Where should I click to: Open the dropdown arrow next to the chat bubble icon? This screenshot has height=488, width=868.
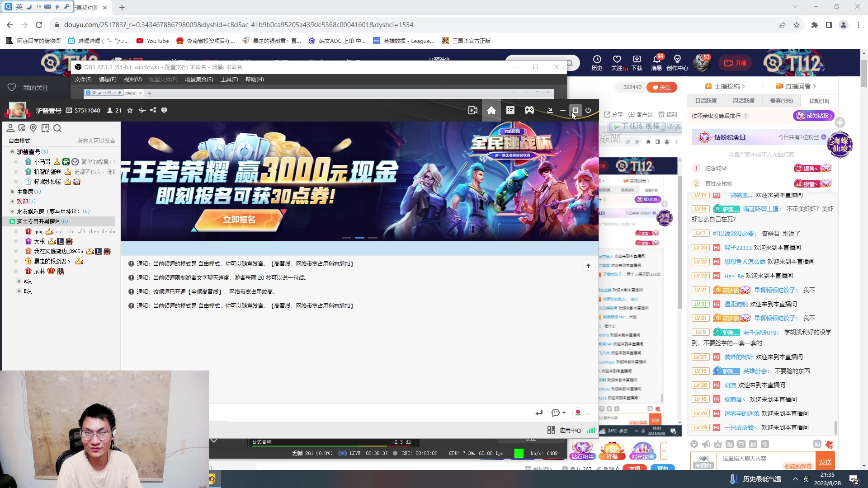(564, 413)
